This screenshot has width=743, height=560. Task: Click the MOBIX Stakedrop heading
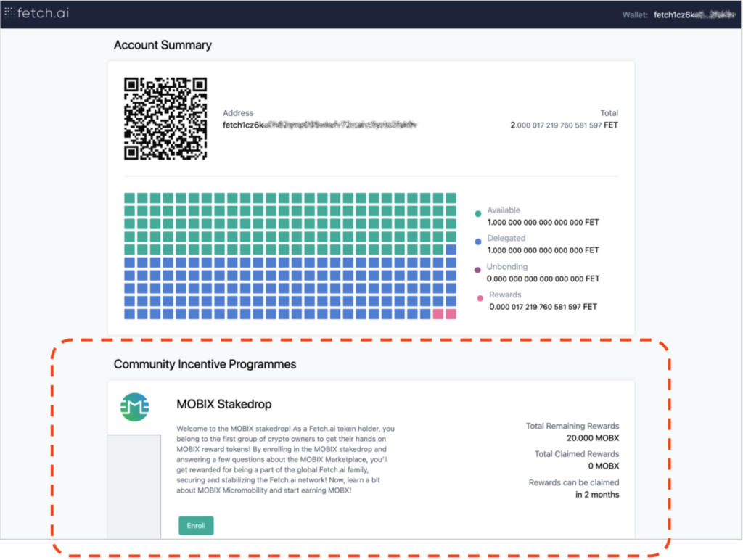point(224,404)
